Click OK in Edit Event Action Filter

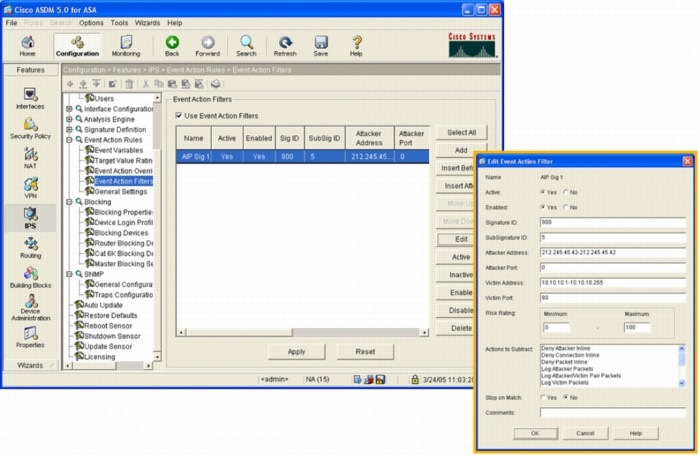[x=535, y=433]
